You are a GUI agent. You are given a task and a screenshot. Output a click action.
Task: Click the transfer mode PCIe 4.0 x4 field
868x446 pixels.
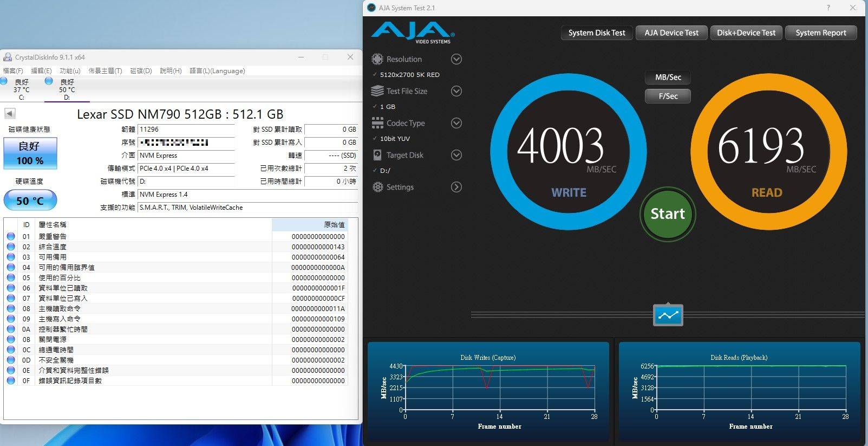point(186,169)
